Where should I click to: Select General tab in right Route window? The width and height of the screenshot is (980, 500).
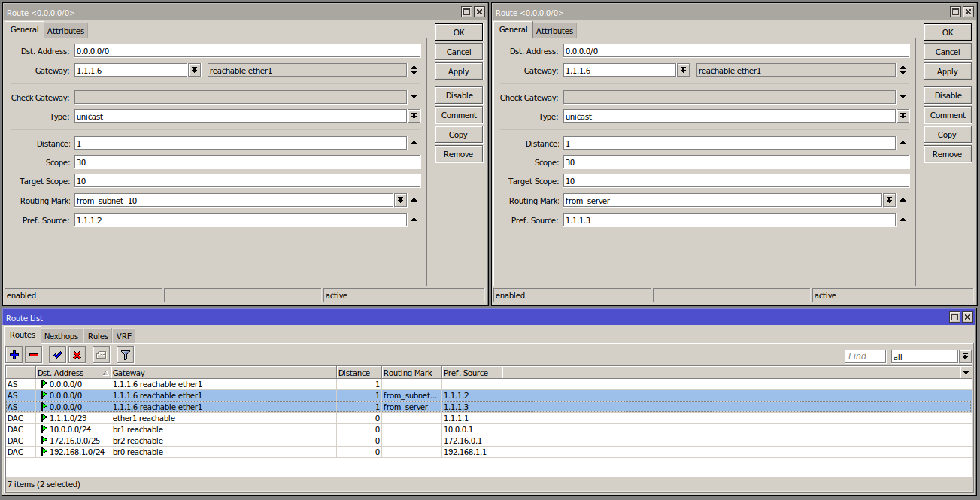point(514,29)
